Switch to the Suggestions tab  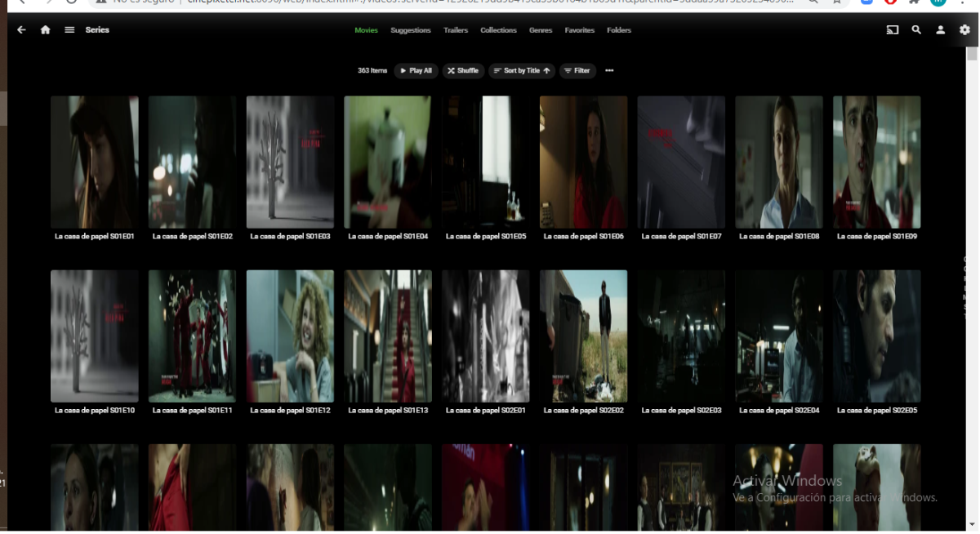pyautogui.click(x=411, y=30)
